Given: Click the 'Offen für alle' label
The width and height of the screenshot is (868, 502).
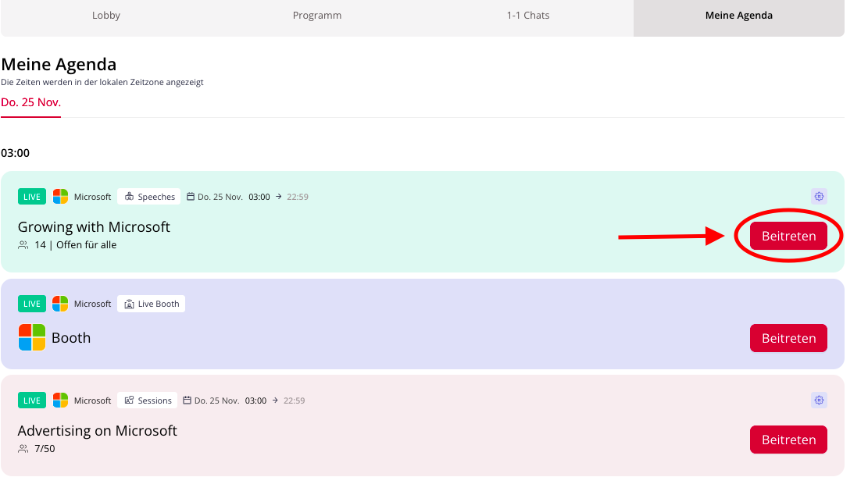Looking at the screenshot, I should coord(87,244).
